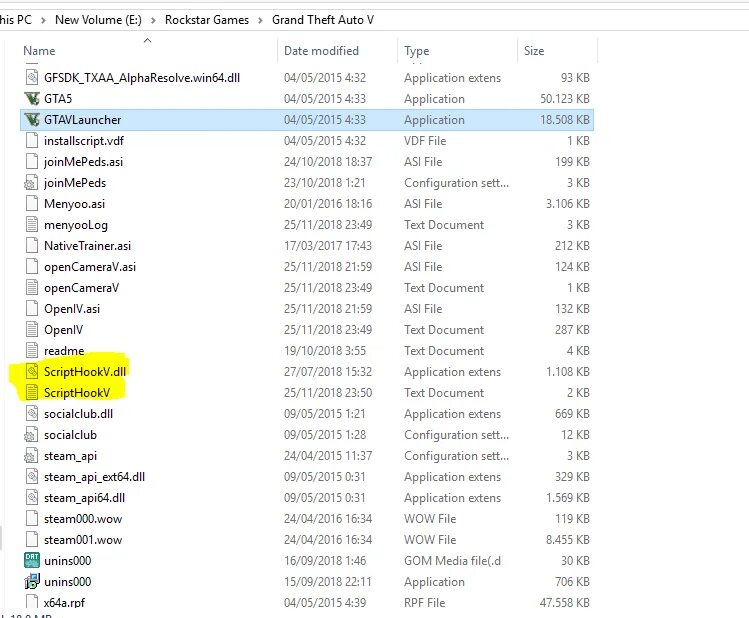Click the date 16/09/2018 1:46

[x=325, y=561]
